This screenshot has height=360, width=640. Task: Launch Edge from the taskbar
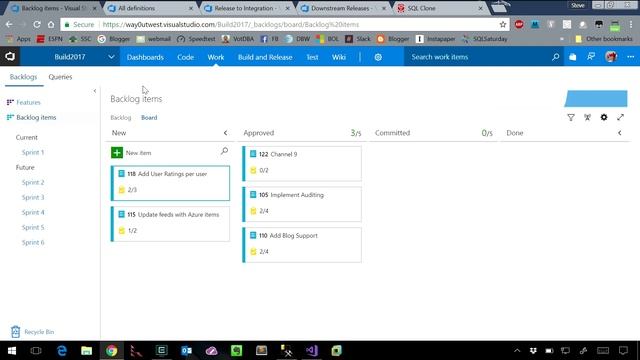coord(62,351)
